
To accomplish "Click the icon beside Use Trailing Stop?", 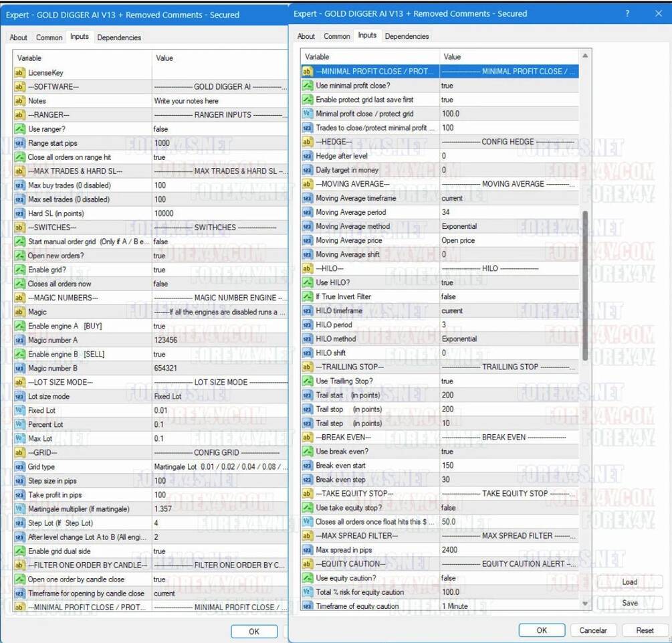I will (x=308, y=381).
